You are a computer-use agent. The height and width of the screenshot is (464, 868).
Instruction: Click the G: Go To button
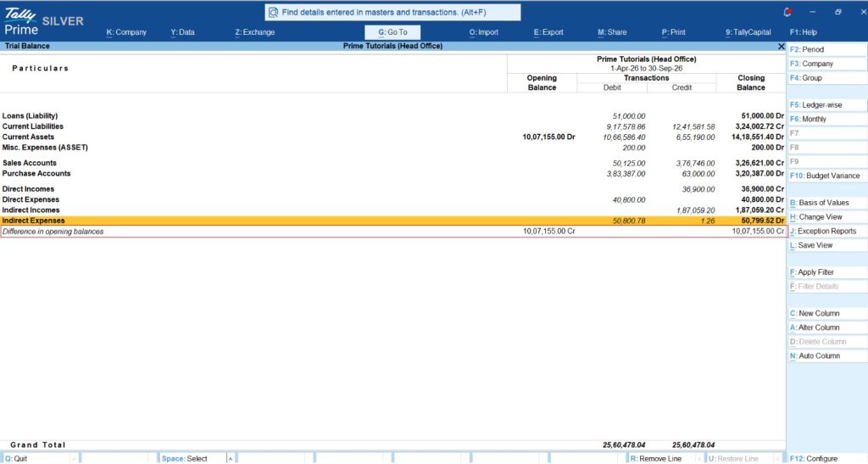392,32
